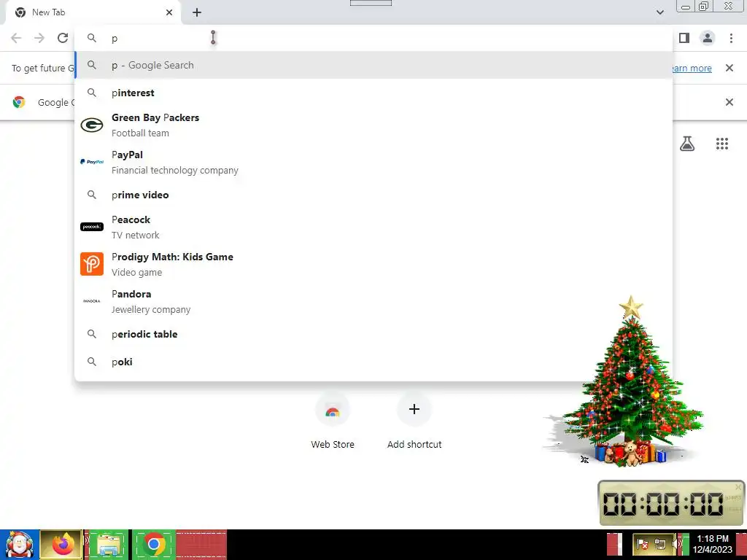Open File Explorer from the taskbar
Image resolution: width=747 pixels, height=560 pixels.
107,544
